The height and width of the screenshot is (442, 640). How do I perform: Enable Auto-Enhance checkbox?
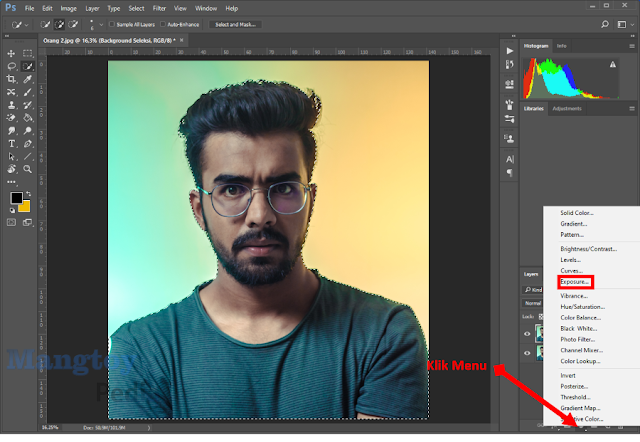coord(162,24)
